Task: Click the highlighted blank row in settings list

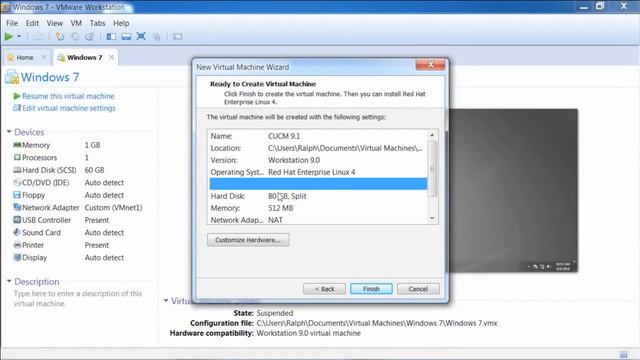Action: pos(318,184)
